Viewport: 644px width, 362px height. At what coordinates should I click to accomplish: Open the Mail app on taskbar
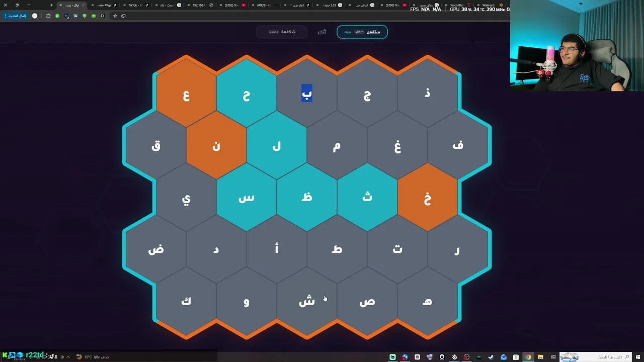click(x=504, y=357)
